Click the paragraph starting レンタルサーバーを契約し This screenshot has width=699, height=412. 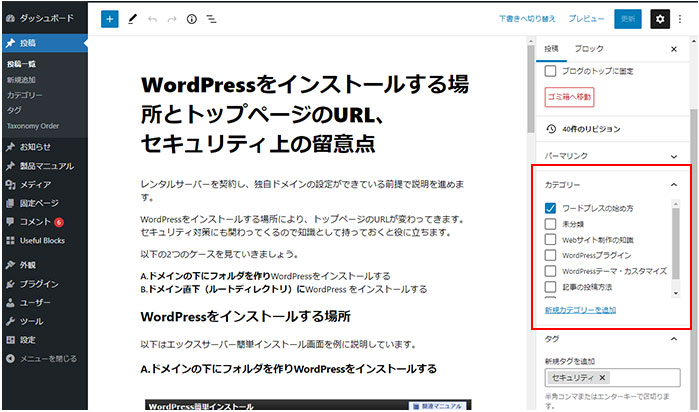pos(302,190)
